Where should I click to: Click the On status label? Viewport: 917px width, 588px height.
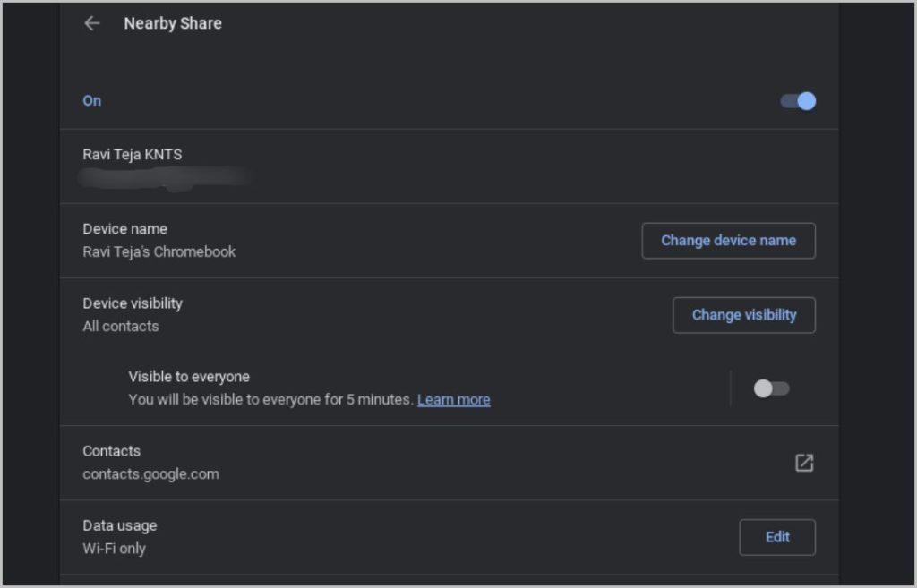pyautogui.click(x=92, y=101)
